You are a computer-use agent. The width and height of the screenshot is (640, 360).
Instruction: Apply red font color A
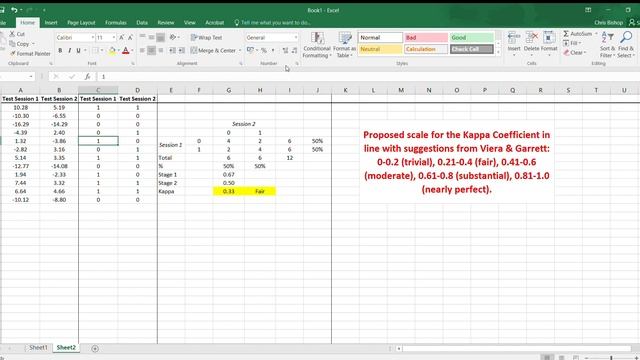[126, 51]
